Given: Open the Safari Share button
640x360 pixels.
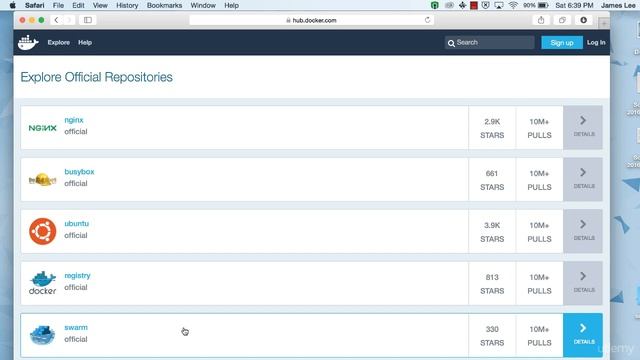Looking at the screenshot, I should [x=541, y=20].
